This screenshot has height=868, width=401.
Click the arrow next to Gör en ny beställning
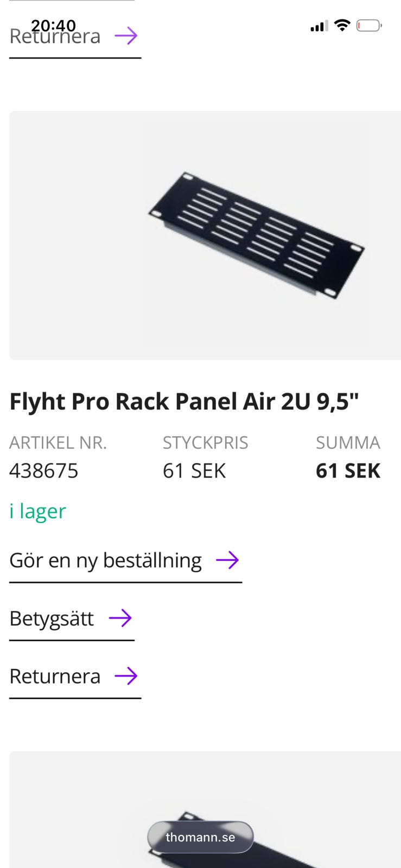coord(227,560)
